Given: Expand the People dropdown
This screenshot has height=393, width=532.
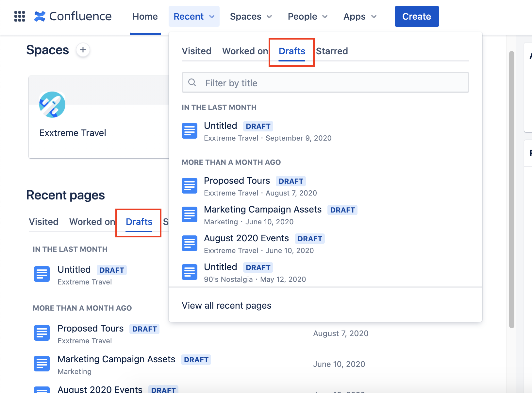Looking at the screenshot, I should [x=307, y=16].
